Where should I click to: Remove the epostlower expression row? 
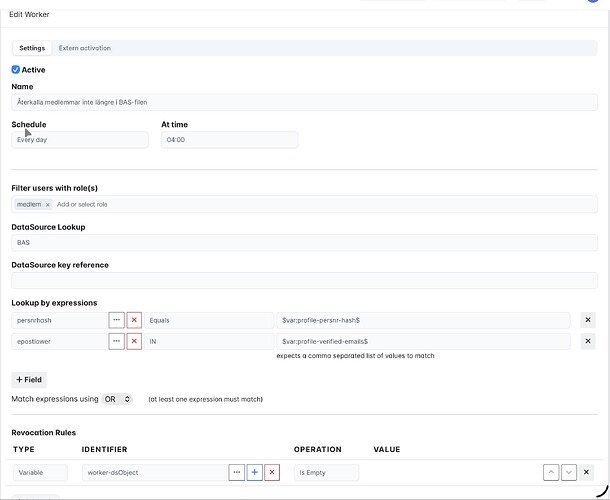click(x=588, y=342)
